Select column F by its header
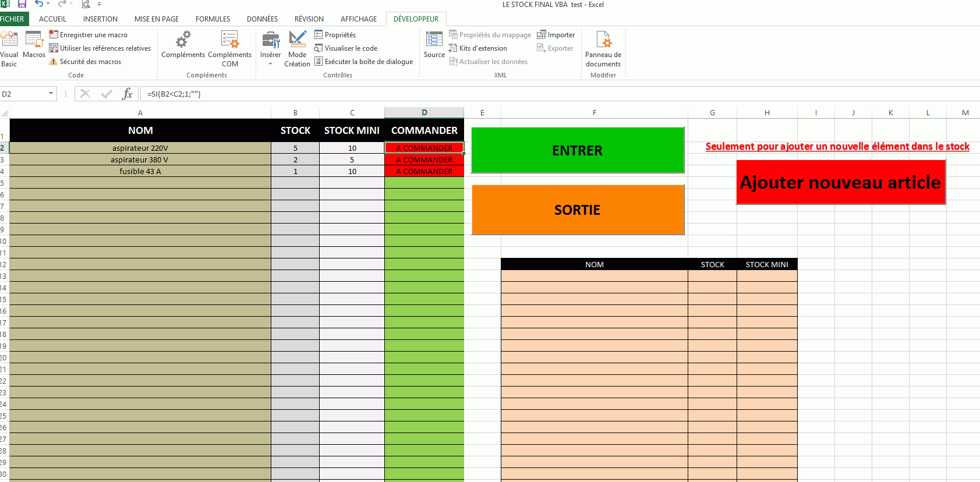The width and height of the screenshot is (980, 482). click(595, 113)
